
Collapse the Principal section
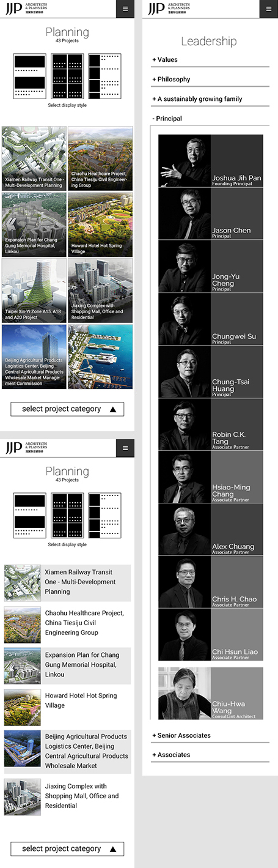coord(210,119)
